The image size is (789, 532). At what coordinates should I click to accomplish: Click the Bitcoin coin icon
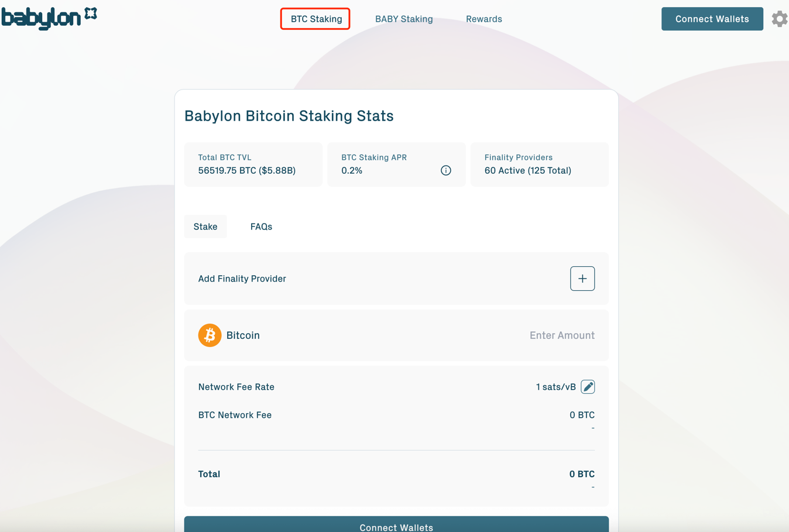click(x=210, y=335)
